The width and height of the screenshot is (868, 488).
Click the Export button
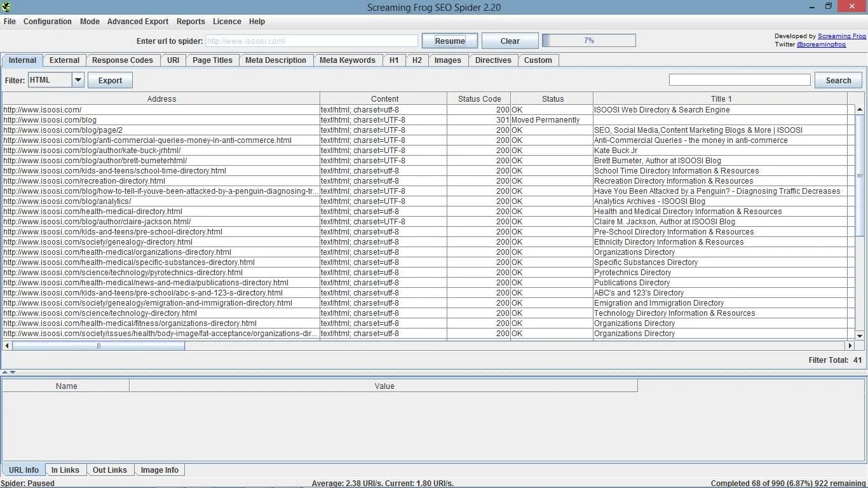coord(110,80)
